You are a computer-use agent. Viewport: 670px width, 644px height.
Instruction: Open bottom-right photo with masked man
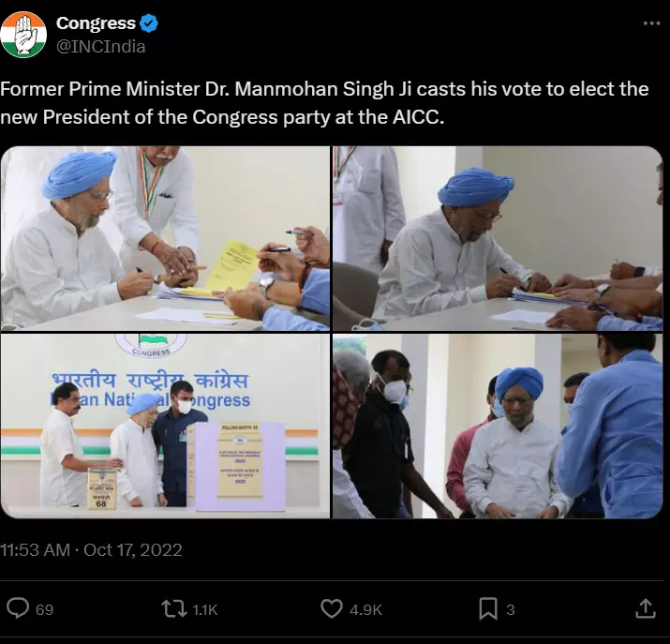click(x=498, y=426)
